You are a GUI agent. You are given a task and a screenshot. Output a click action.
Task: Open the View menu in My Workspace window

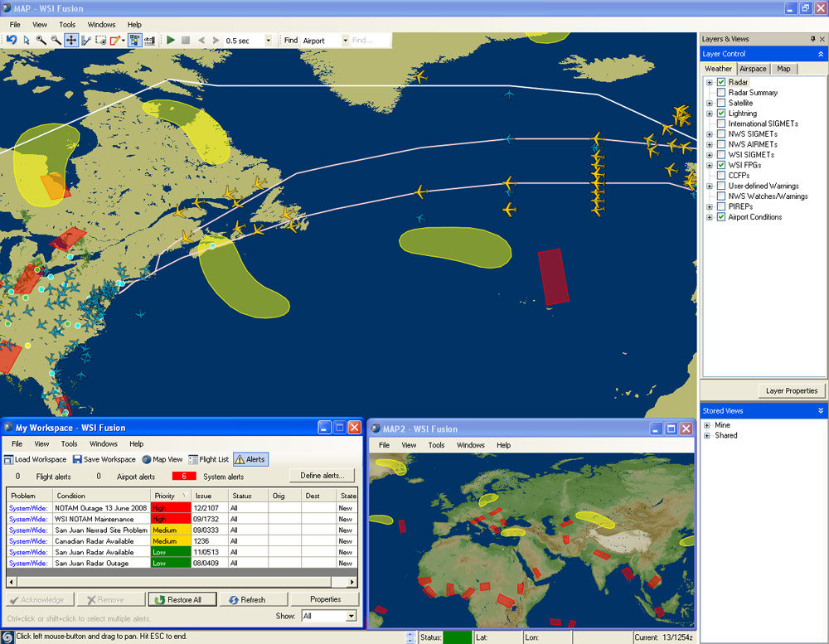(41, 444)
